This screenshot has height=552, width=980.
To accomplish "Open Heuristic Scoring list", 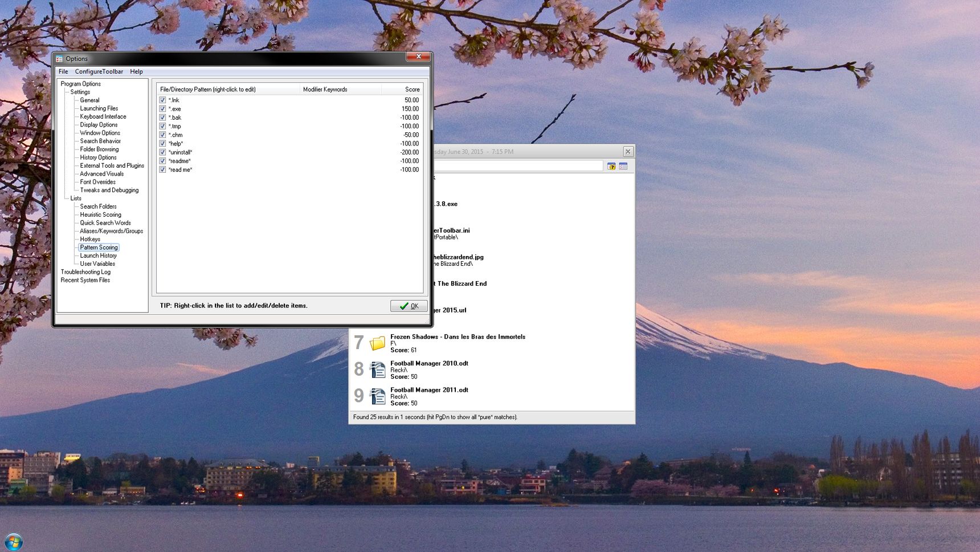I will point(100,215).
